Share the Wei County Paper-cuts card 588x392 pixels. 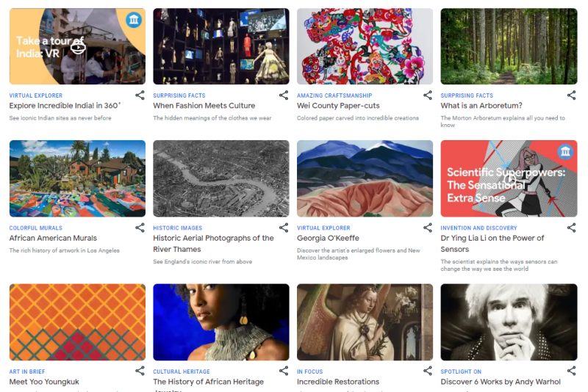tap(428, 95)
